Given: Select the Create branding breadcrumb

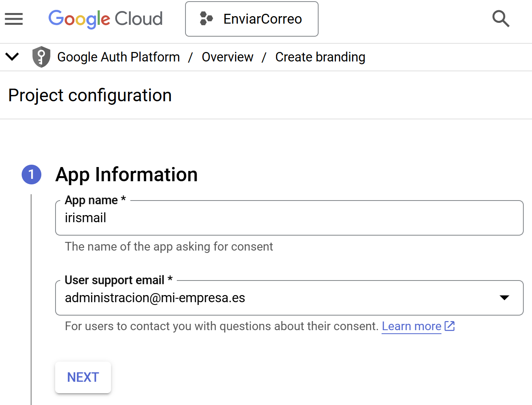Looking at the screenshot, I should tap(320, 57).
